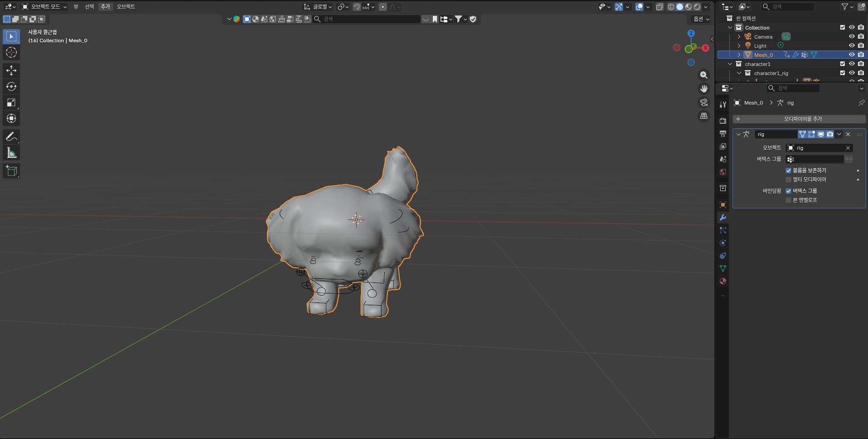Click new collection icon in outliner header
This screenshot has width=868, height=439.
[862, 7]
